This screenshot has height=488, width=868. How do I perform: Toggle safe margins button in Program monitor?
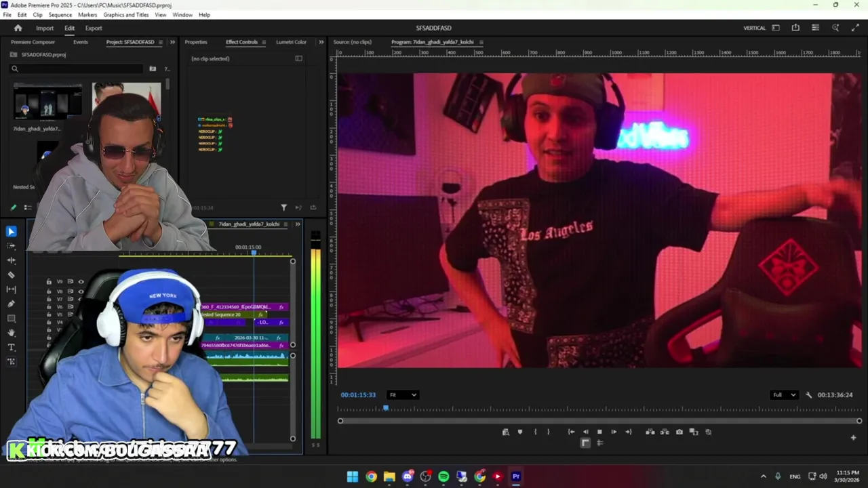[585, 443]
